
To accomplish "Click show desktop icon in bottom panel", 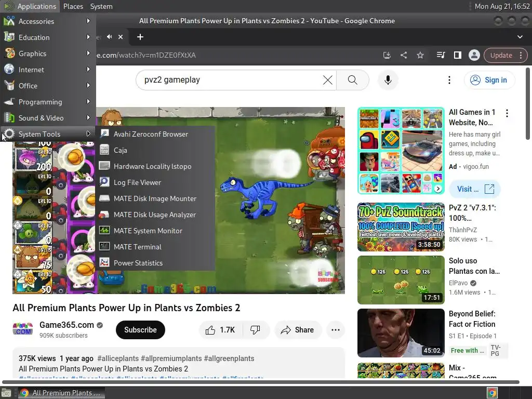I will click(x=6, y=393).
